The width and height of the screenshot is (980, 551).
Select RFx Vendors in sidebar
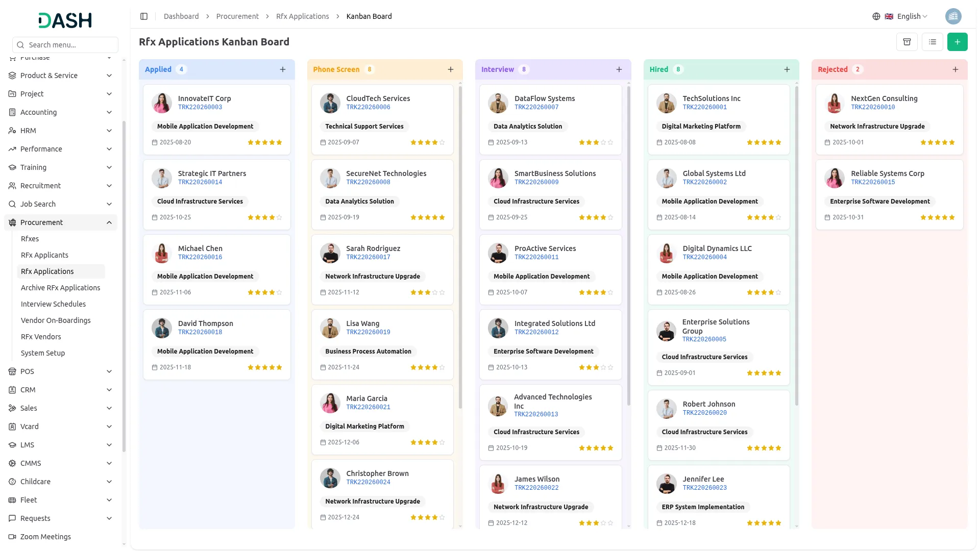pos(41,337)
